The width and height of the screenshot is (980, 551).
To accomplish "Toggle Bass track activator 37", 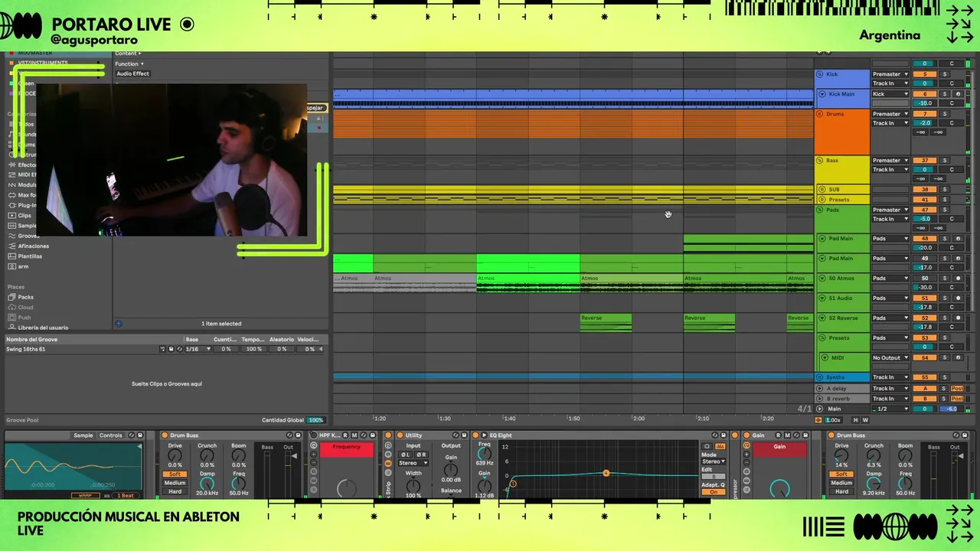I will pos(925,161).
